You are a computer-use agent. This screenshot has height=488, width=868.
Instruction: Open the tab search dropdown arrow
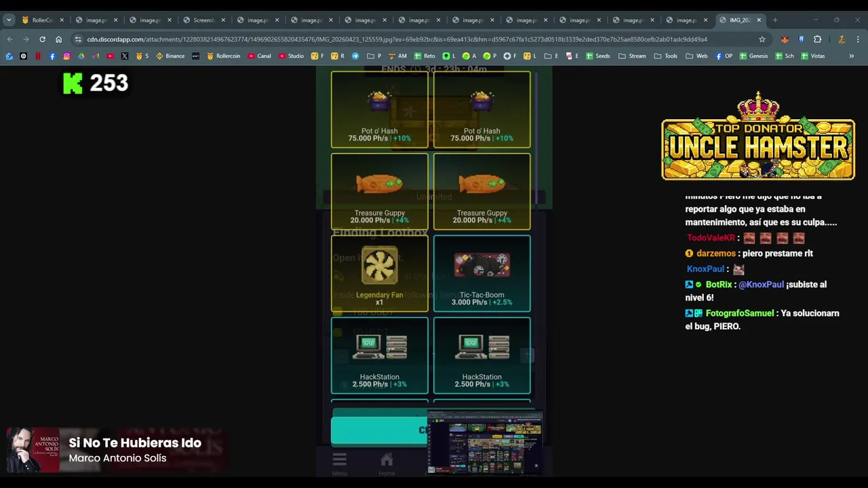pyautogui.click(x=9, y=20)
